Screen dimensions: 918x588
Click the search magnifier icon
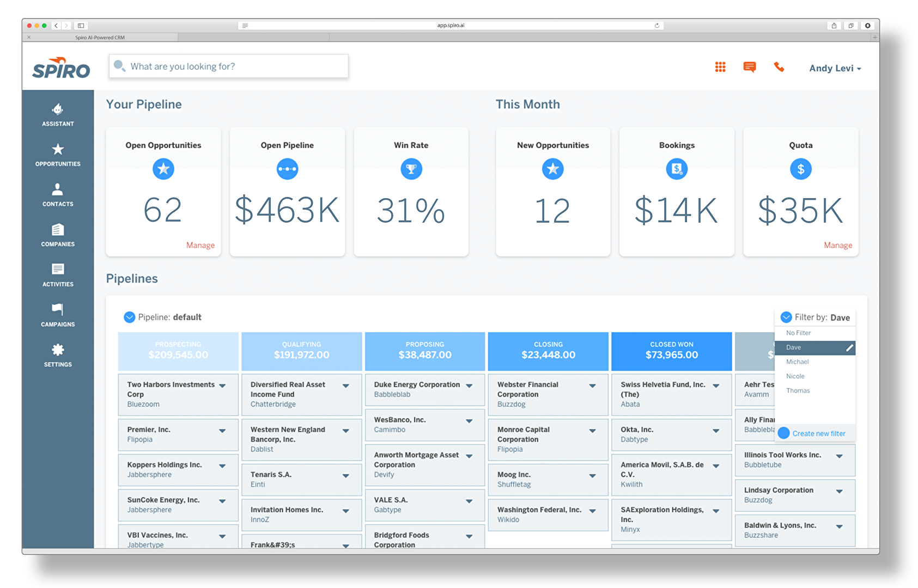pyautogui.click(x=119, y=66)
